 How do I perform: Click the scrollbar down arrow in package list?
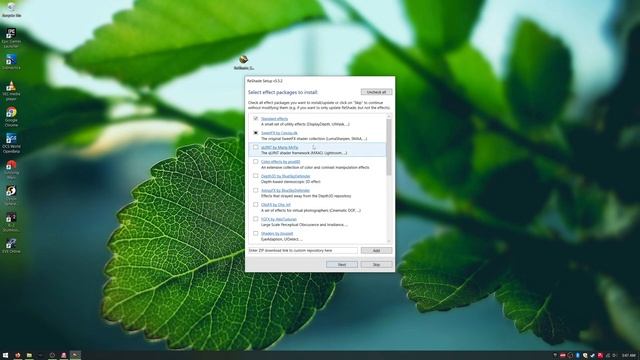[x=389, y=241]
